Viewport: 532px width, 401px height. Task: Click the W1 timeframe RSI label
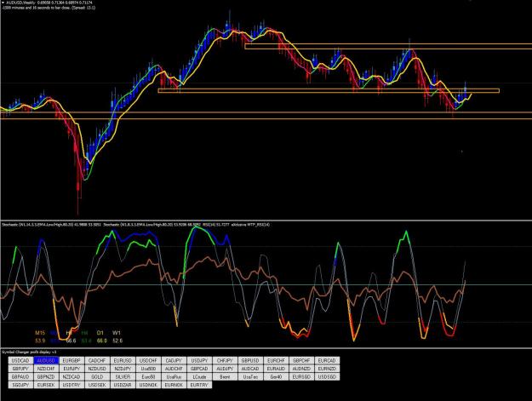pos(117,333)
